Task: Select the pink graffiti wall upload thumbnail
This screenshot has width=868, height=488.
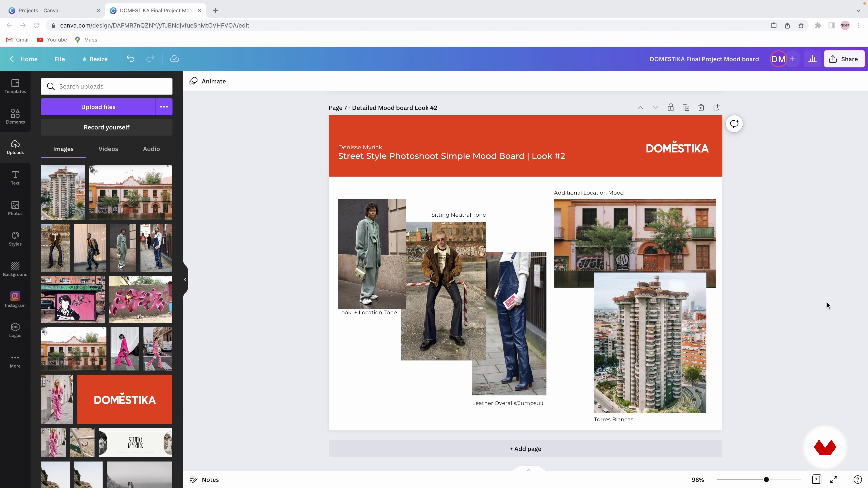Action: (x=141, y=299)
